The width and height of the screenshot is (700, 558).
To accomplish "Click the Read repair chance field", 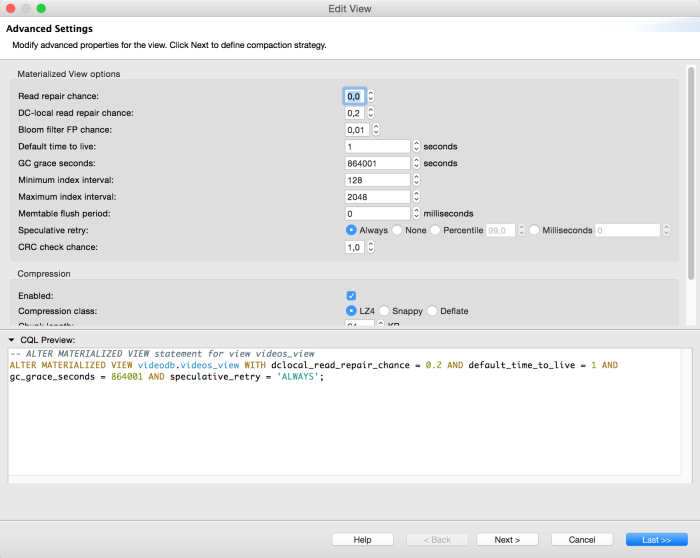I will tap(354, 96).
